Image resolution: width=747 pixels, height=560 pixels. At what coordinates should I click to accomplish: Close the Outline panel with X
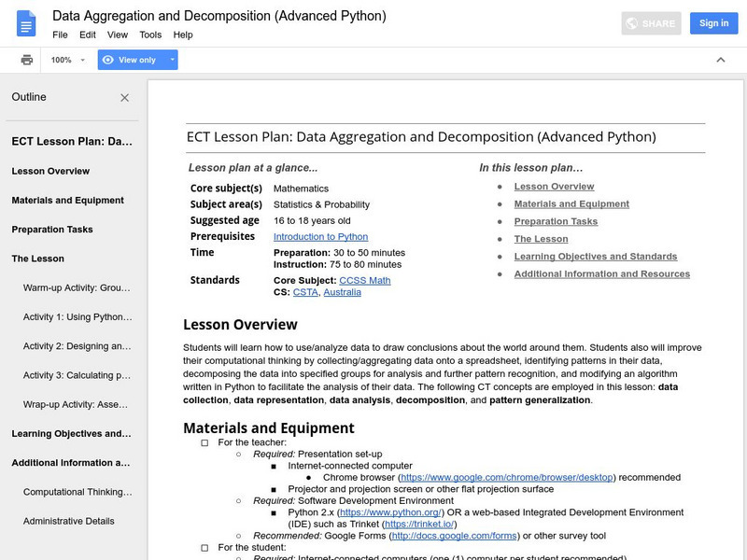point(125,98)
